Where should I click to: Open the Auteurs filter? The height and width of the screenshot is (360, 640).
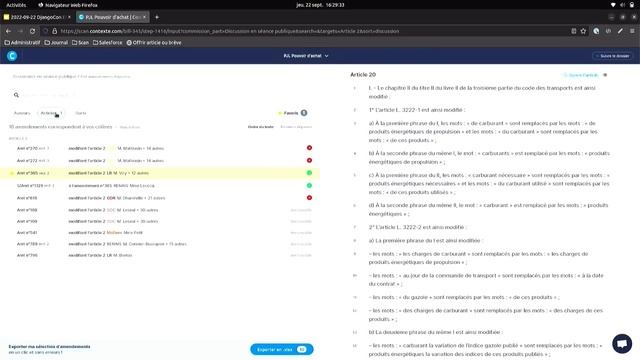[22, 113]
